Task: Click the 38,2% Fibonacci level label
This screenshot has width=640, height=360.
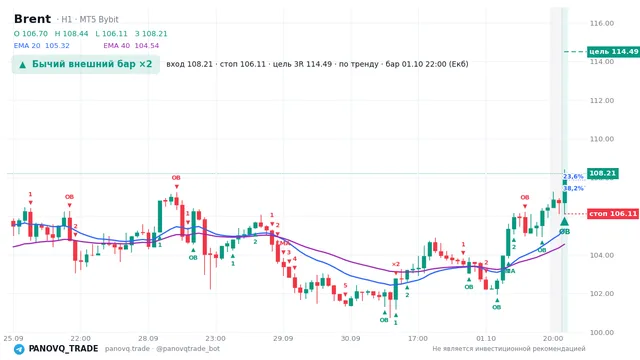Action: click(x=573, y=188)
